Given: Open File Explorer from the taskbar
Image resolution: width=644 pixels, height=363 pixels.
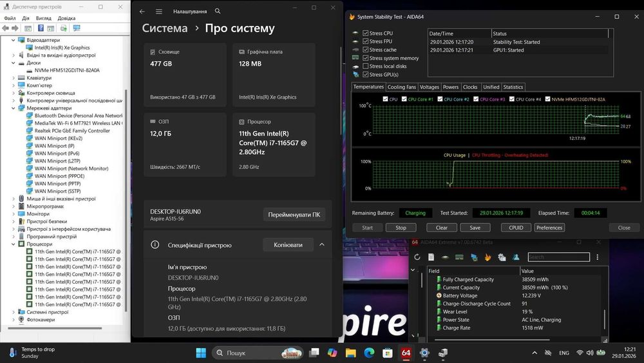Looking at the screenshot, I should click(351, 353).
